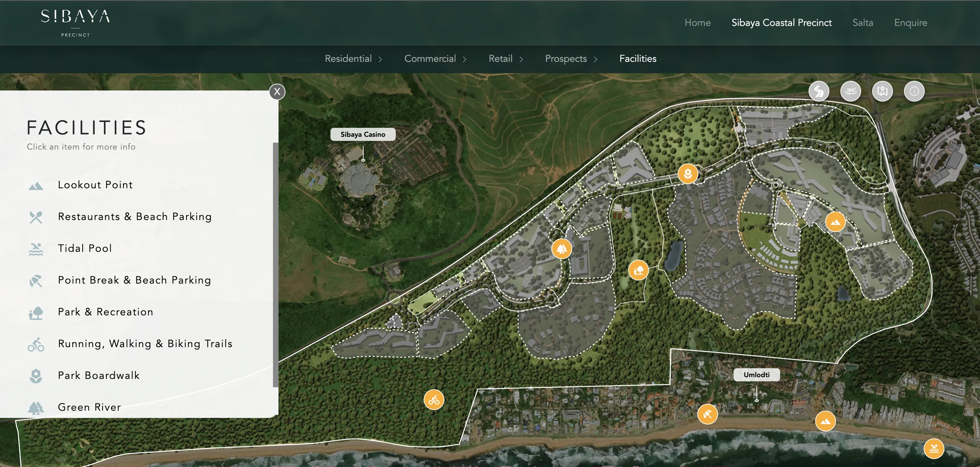Image resolution: width=980 pixels, height=467 pixels.
Task: Click the Sibaya Casino map label
Action: pyautogui.click(x=362, y=134)
